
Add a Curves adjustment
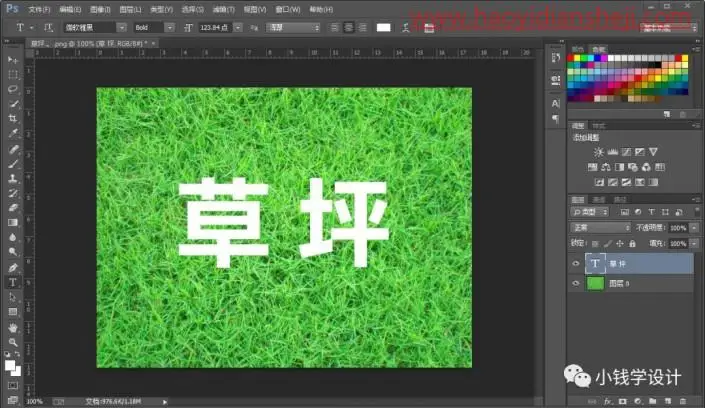(626, 152)
